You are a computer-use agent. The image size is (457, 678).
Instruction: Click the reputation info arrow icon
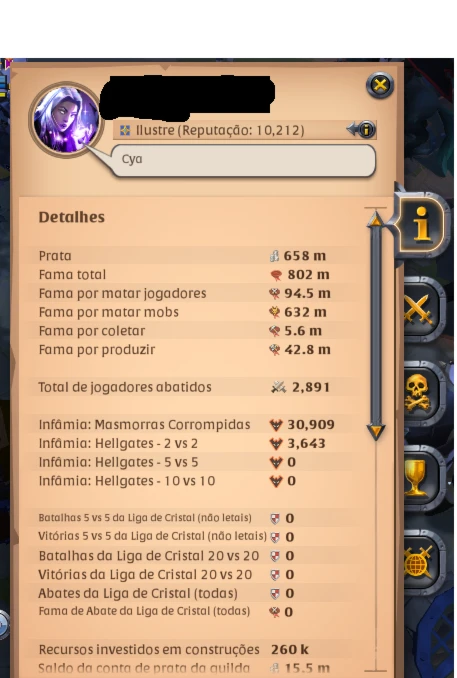(361, 129)
